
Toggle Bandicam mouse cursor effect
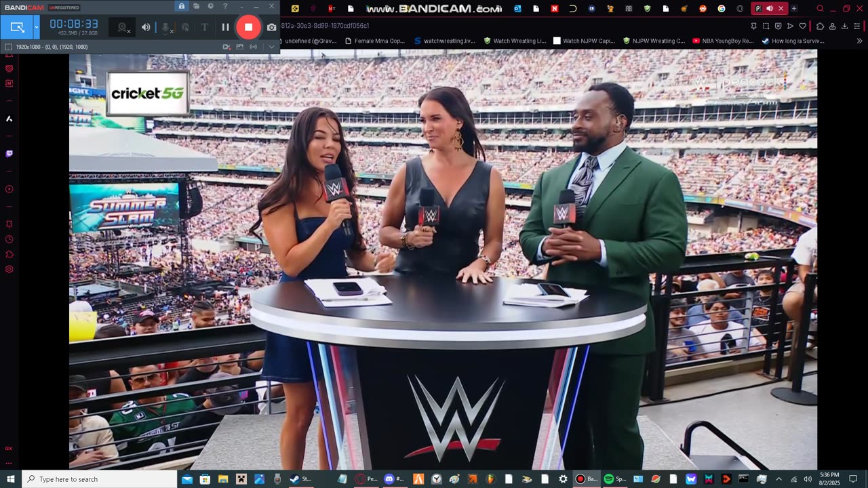[x=185, y=27]
